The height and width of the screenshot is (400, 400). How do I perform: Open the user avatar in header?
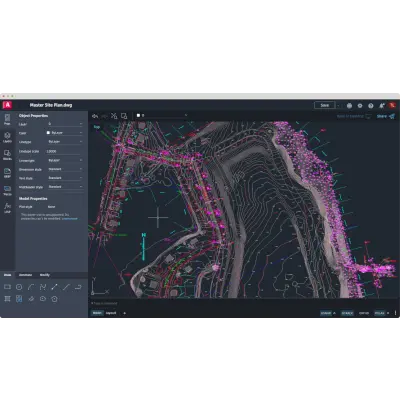392,105
